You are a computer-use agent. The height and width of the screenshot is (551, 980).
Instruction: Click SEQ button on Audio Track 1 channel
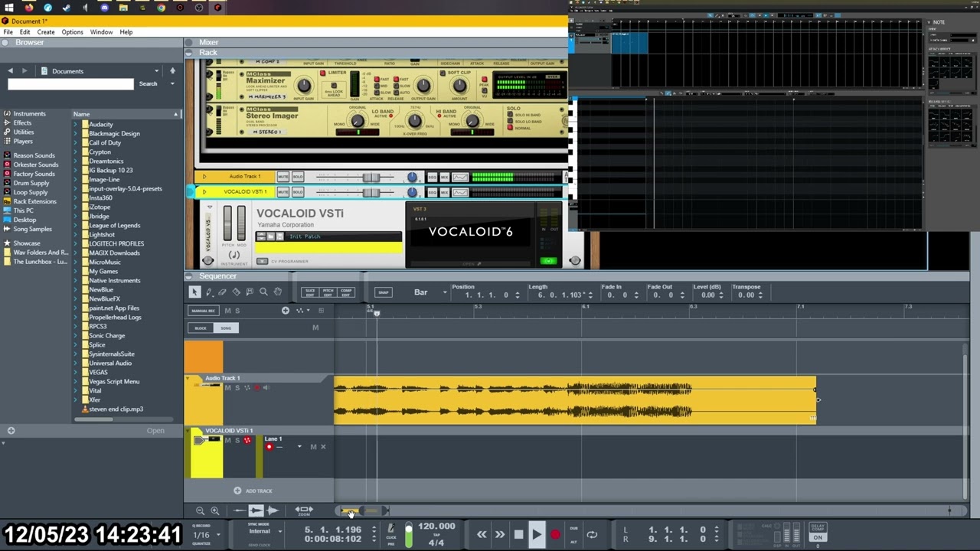[432, 177]
